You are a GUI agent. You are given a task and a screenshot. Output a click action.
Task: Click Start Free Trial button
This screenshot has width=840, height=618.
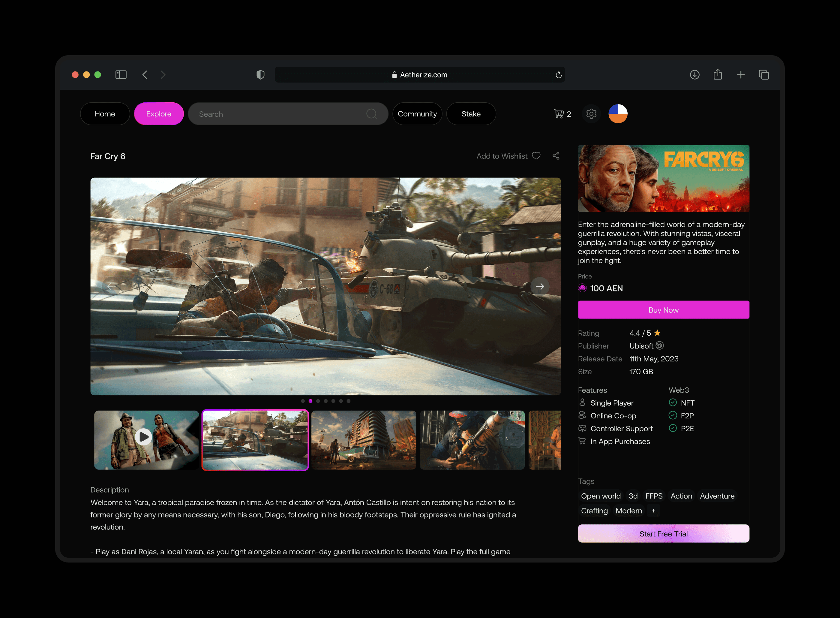coord(664,533)
